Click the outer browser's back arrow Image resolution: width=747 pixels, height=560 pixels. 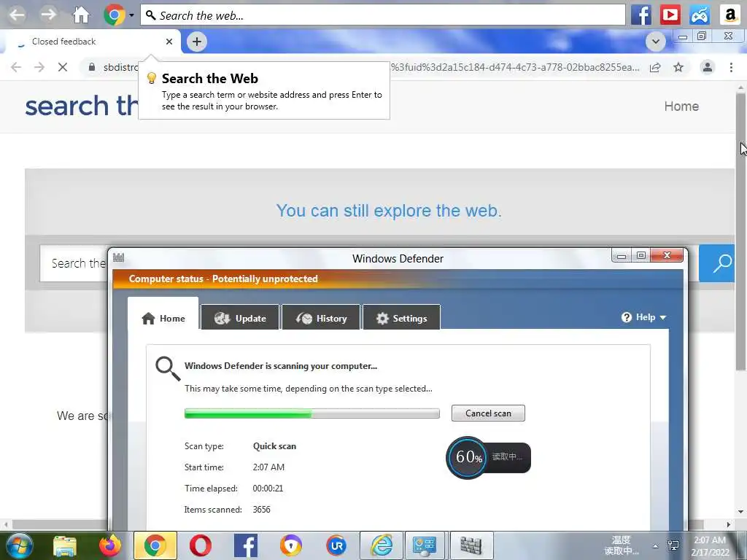17,15
